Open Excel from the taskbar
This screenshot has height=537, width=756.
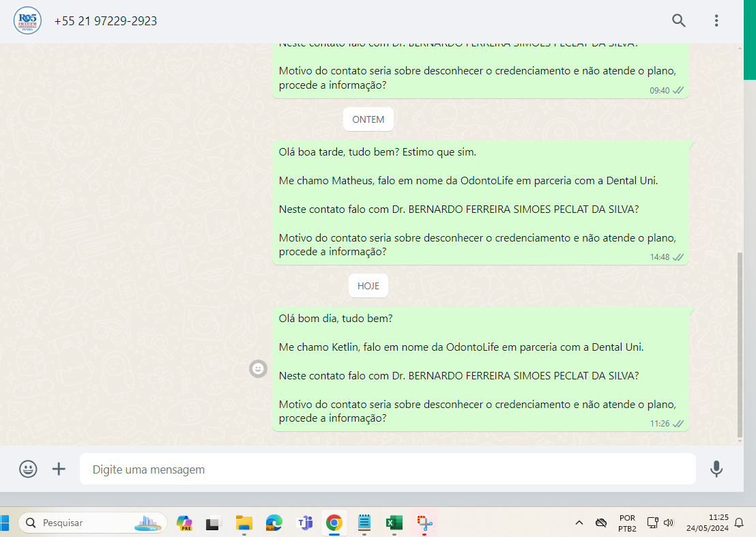(x=394, y=523)
